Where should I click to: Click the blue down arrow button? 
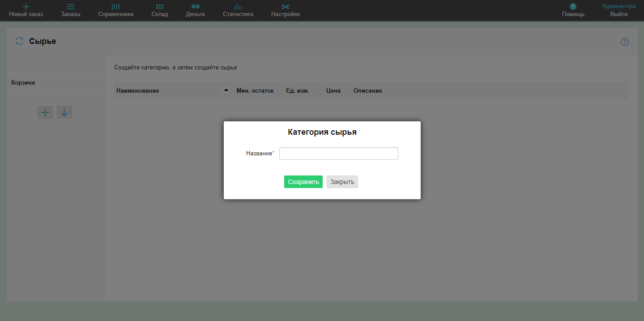64,112
